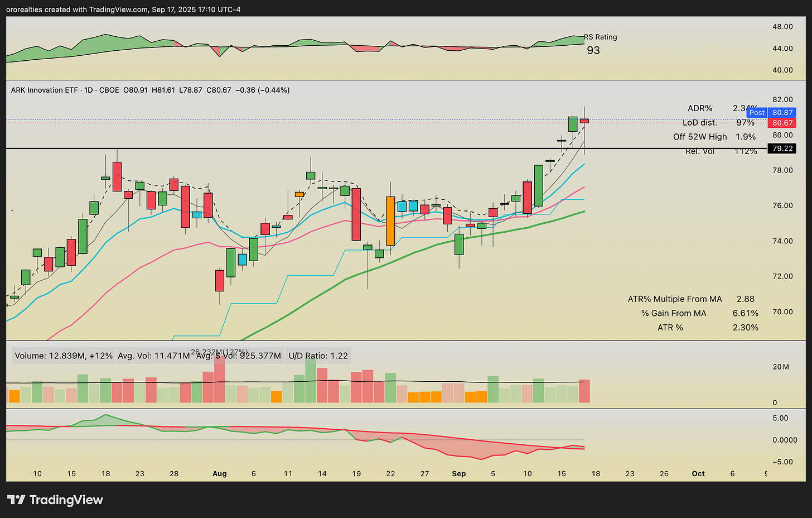Click the tall orange candle near Aug 22
Image resolution: width=812 pixels, height=518 pixels.
390,220
